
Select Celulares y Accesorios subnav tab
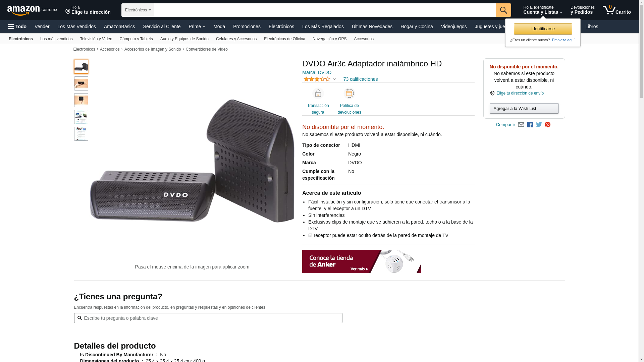[x=236, y=39]
